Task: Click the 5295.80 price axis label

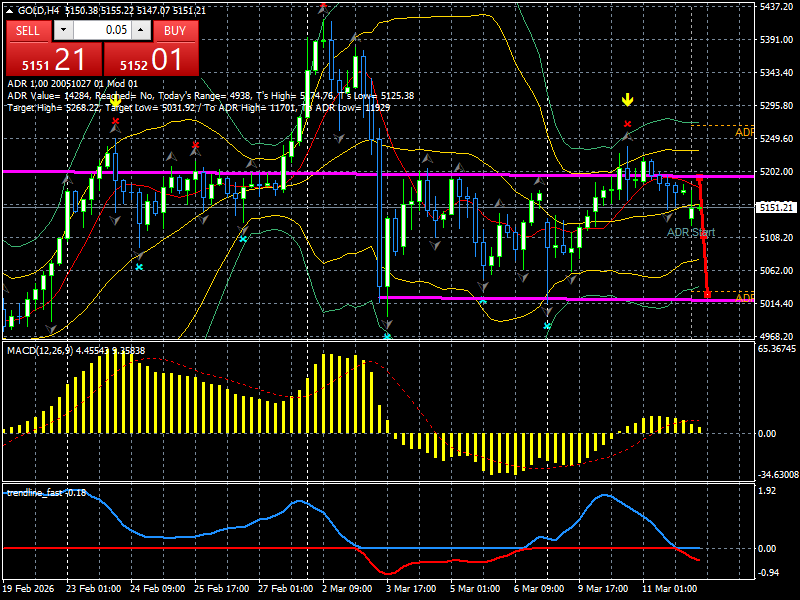Action: coord(776,106)
